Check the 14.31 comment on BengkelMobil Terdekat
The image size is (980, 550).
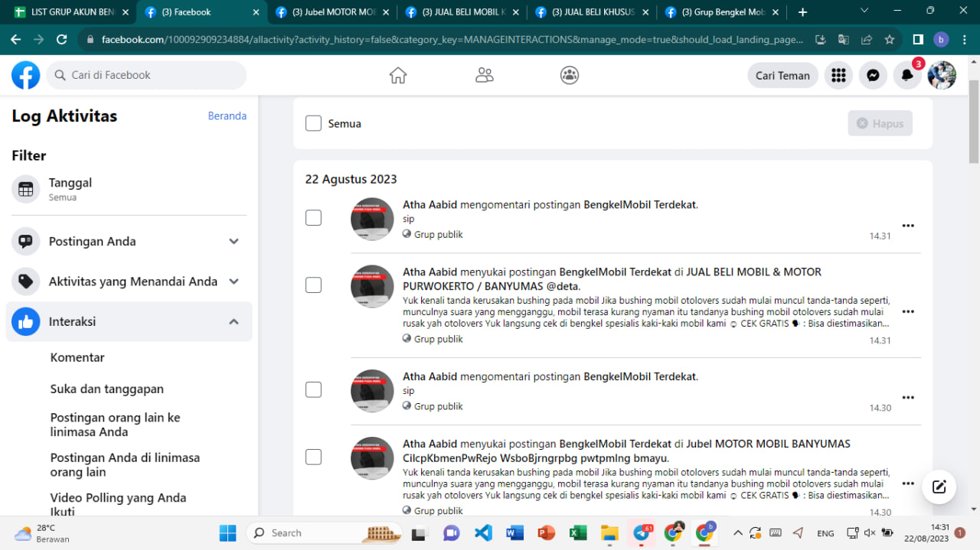tap(313, 218)
